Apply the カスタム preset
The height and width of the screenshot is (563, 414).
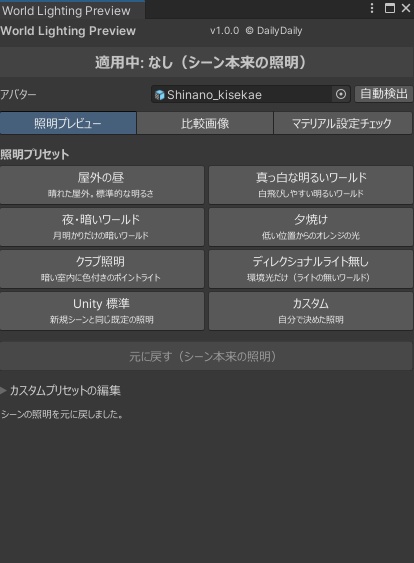[311, 311]
